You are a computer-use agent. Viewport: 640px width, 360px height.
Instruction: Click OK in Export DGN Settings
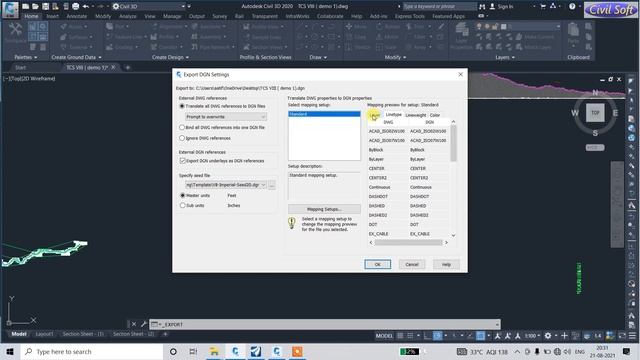click(378, 264)
